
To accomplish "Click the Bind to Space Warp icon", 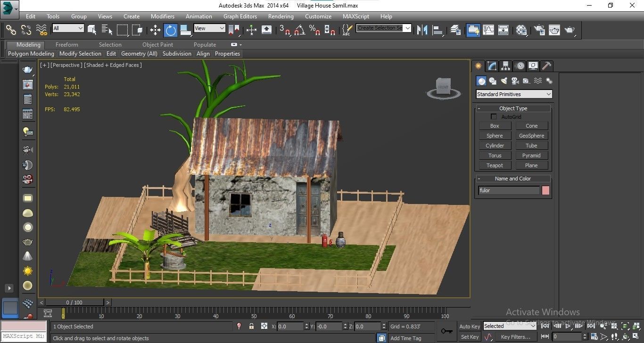I will 42,30.
